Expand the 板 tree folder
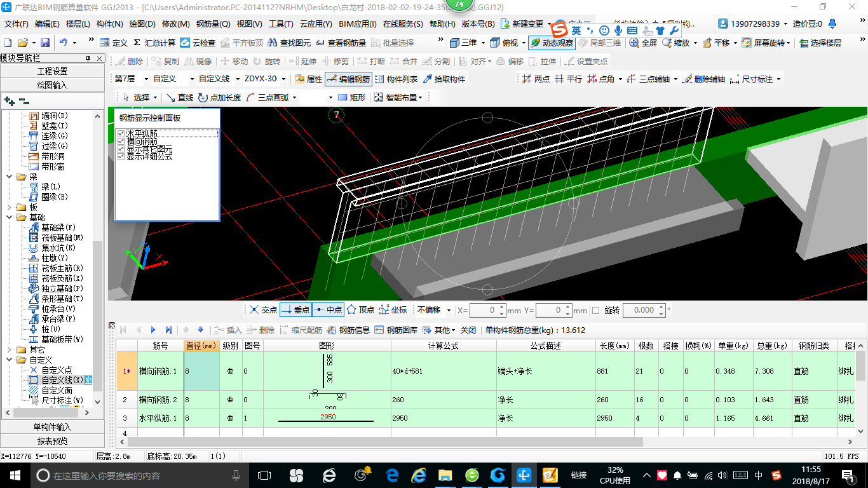 click(x=10, y=207)
